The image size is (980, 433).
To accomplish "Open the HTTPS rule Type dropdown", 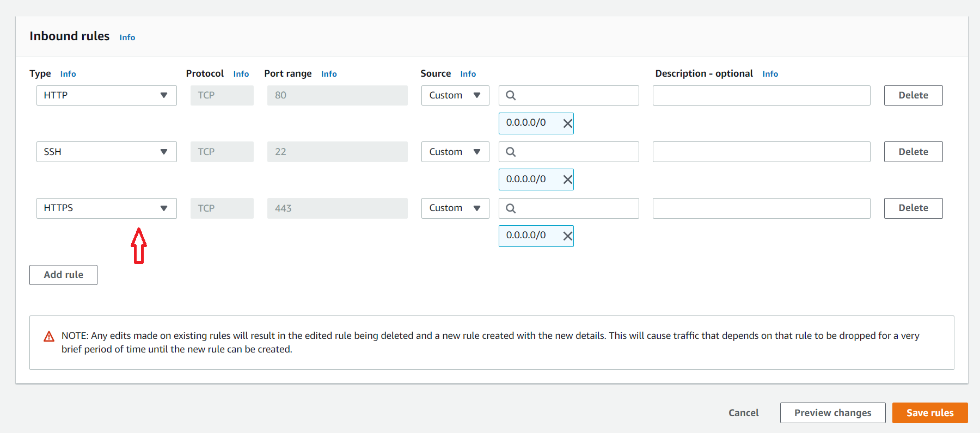I will click(106, 208).
